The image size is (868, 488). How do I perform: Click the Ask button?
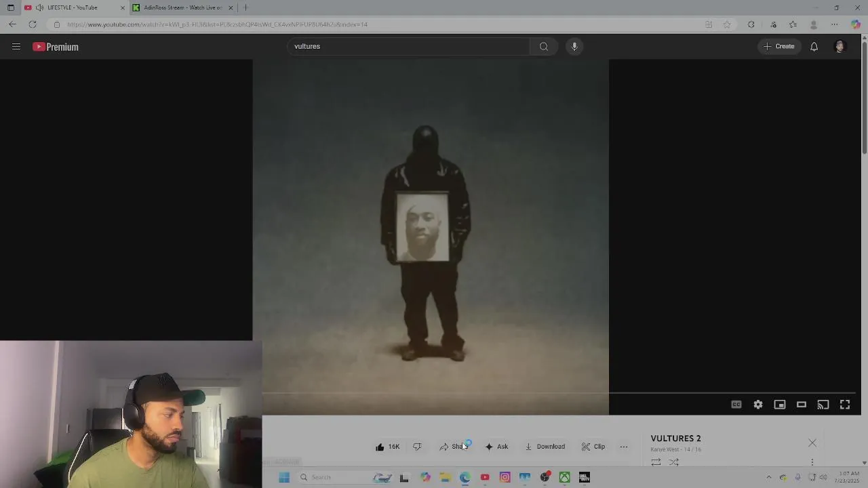[x=496, y=447]
